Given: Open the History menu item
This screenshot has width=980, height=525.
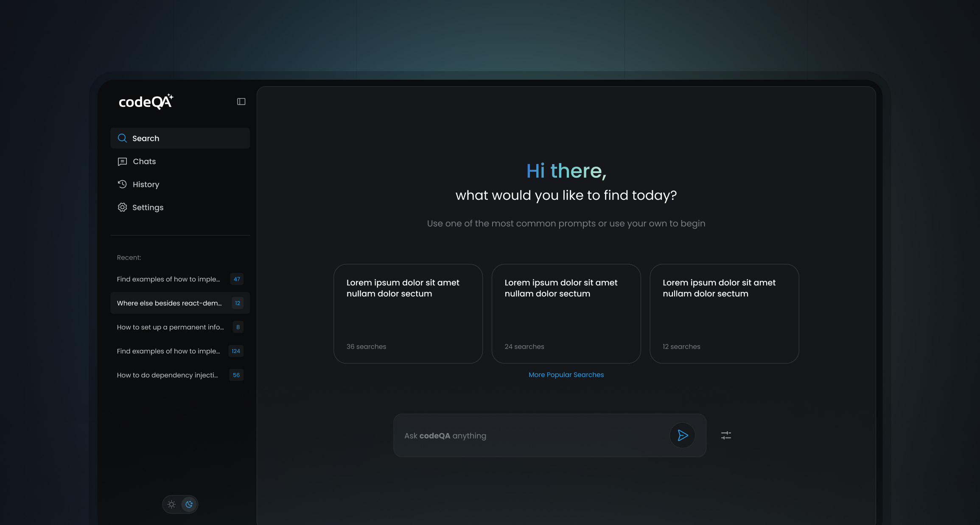Looking at the screenshot, I should [180, 184].
